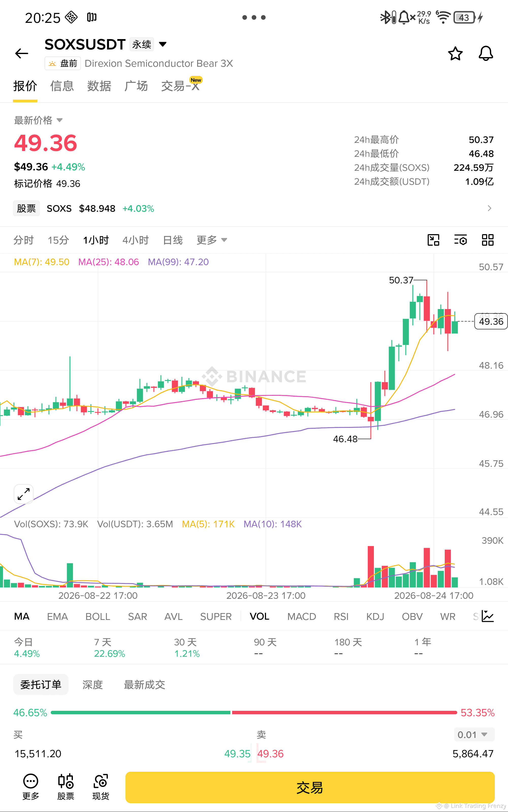Toggle RSI sub-indicator
508x812 pixels.
[x=341, y=616]
